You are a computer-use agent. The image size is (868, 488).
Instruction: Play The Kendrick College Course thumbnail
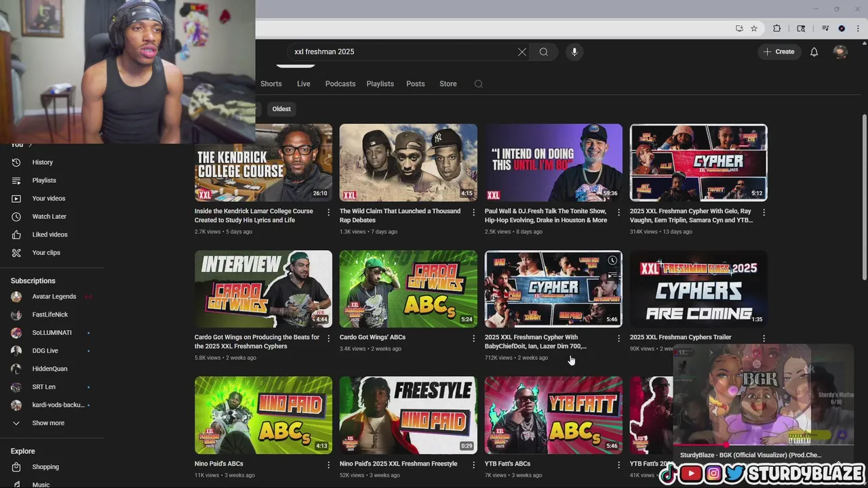point(263,163)
